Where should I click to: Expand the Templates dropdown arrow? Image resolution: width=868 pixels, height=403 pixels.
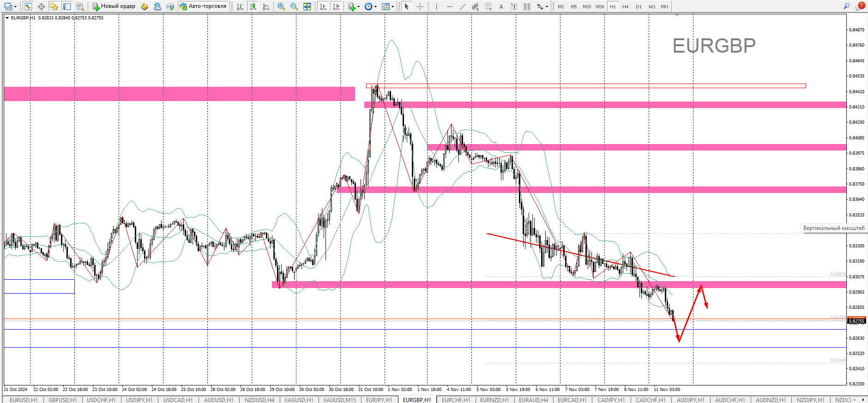392,6
